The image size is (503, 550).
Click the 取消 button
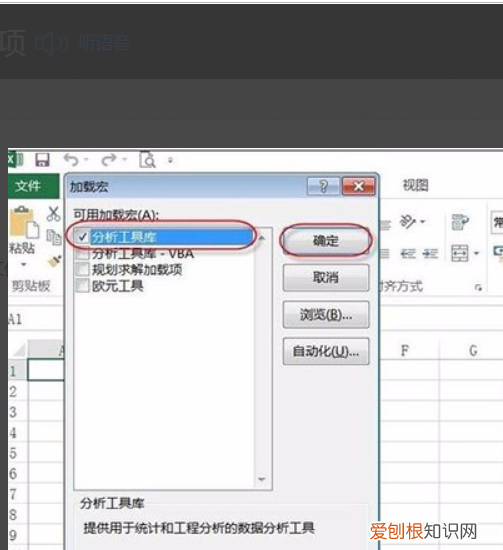coord(326,278)
